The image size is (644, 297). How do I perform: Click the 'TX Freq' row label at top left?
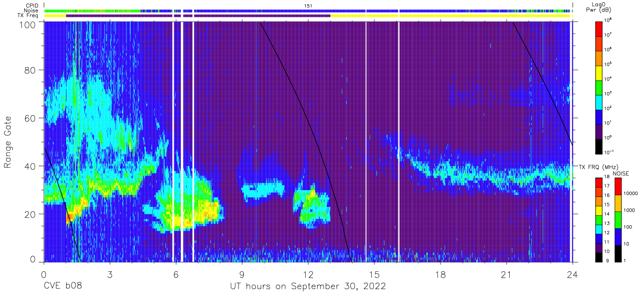coord(28,16)
